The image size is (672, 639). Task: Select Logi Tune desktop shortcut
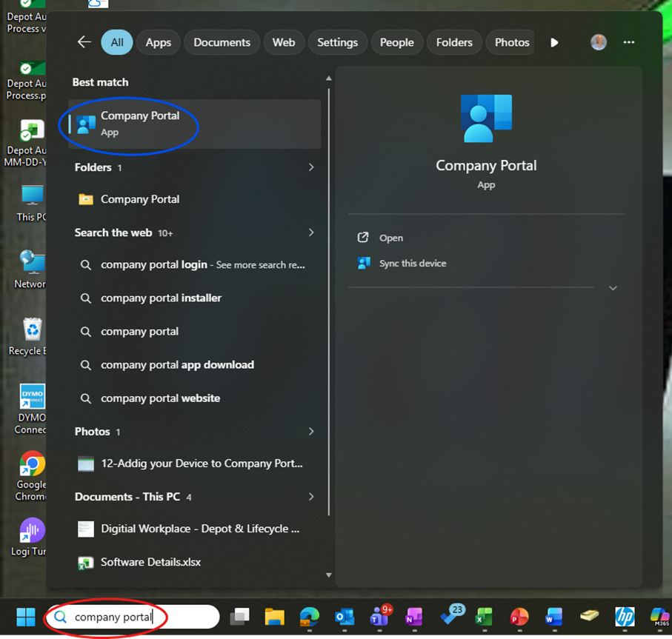pyautogui.click(x=30, y=537)
